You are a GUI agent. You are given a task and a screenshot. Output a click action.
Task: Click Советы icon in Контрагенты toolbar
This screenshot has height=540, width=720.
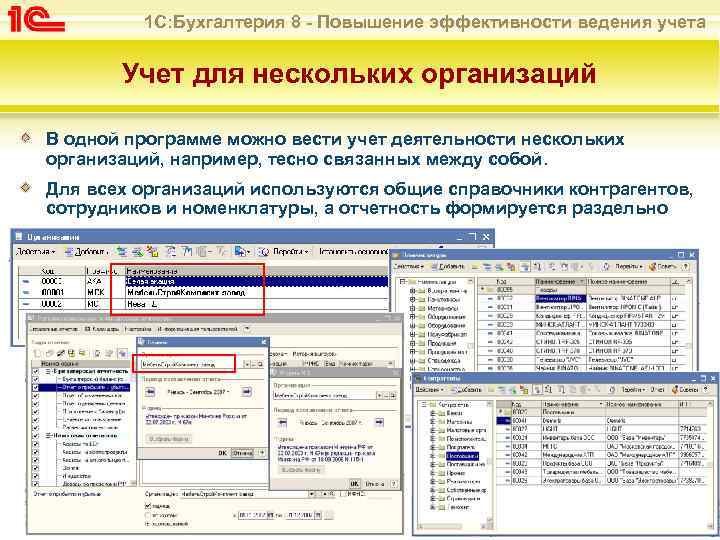tap(686, 389)
